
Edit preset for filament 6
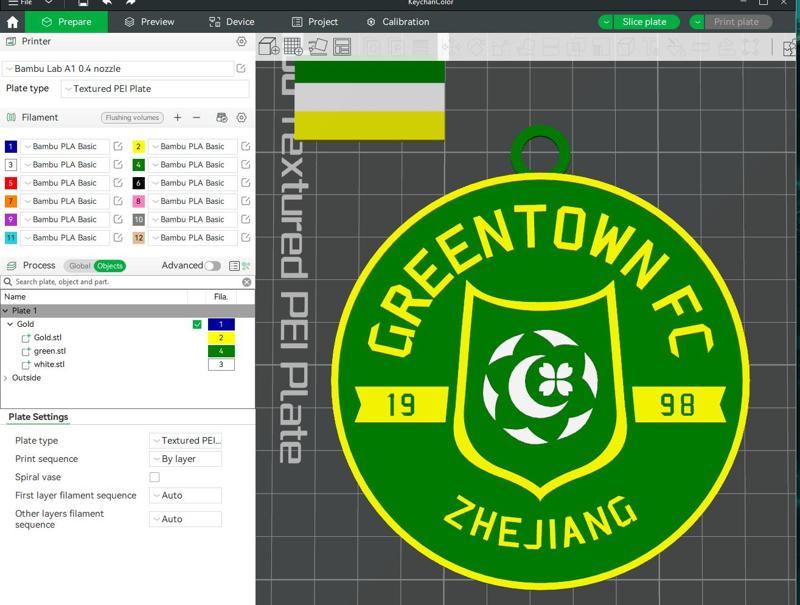245,183
